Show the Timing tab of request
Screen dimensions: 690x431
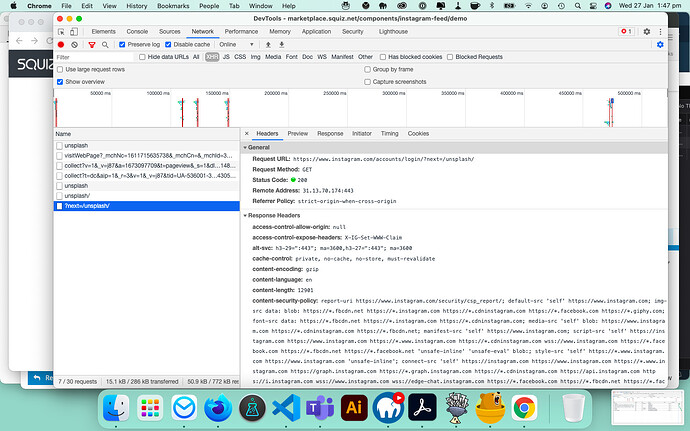coord(389,133)
